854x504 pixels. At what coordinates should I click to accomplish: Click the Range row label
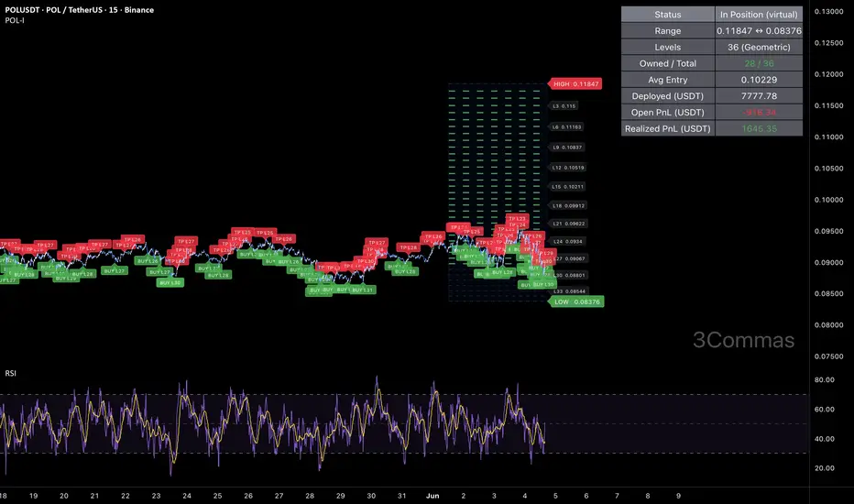pyautogui.click(x=668, y=31)
